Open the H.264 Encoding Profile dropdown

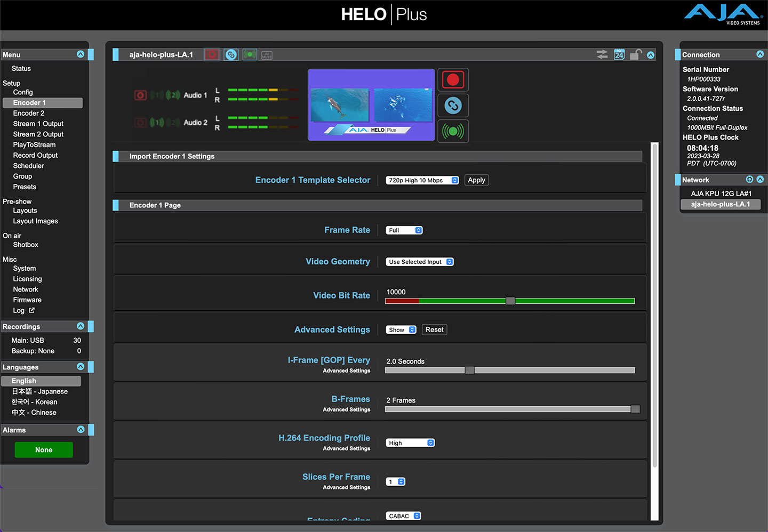410,443
